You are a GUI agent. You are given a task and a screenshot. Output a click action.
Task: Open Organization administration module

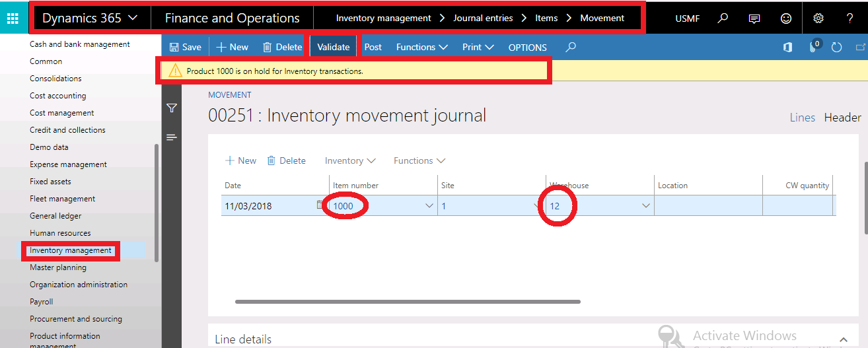(79, 285)
